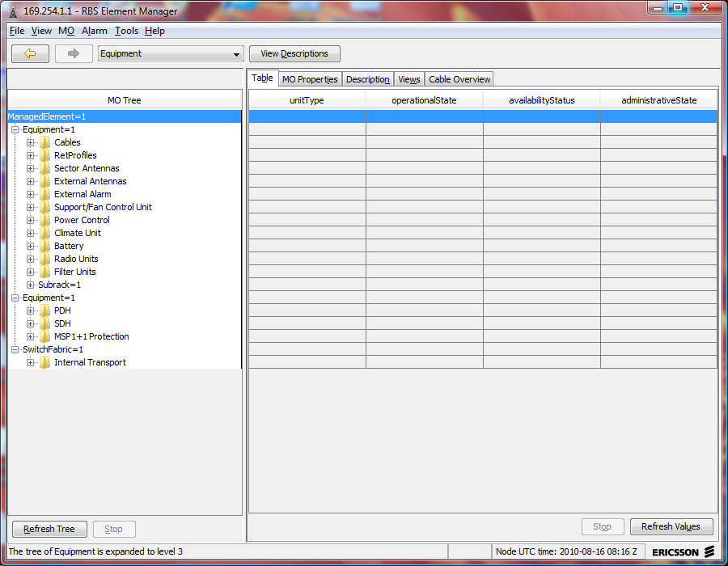This screenshot has height=566, width=728.
Task: Select the Table tab
Action: coord(262,78)
